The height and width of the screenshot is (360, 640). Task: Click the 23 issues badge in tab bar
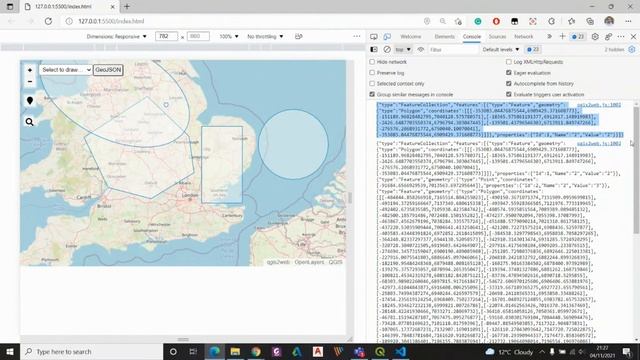click(578, 36)
